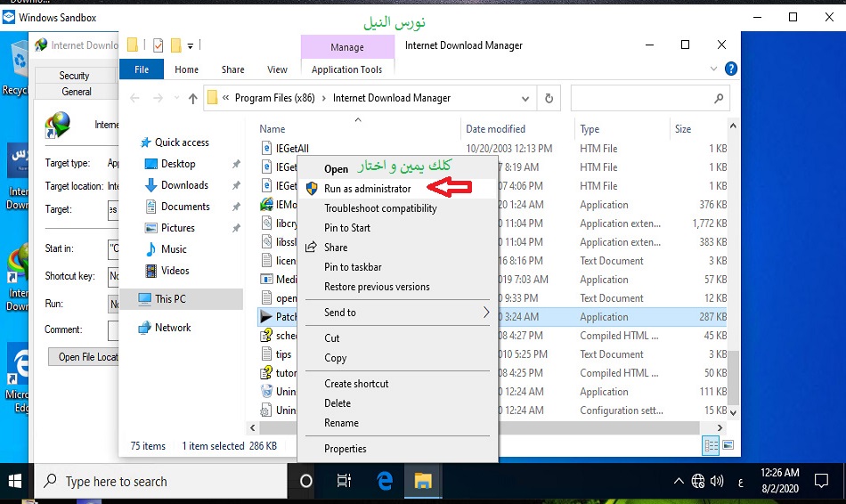Click the Back navigation arrow

135,99
